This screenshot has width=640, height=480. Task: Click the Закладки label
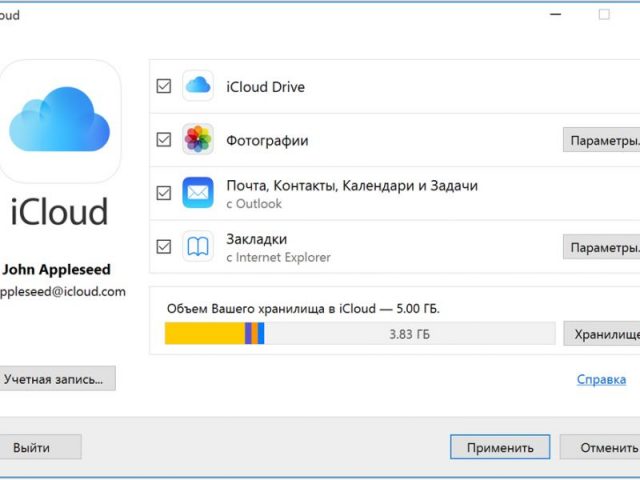click(257, 239)
